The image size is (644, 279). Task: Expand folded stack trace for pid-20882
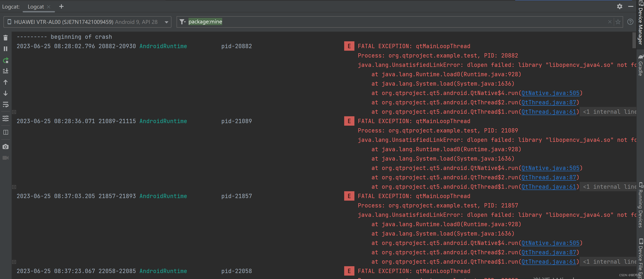(14, 112)
